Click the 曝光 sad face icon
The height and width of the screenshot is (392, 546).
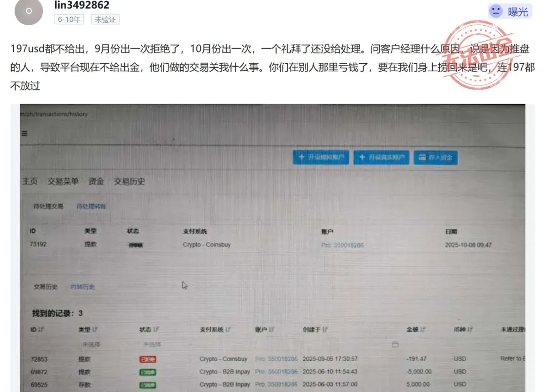click(x=496, y=12)
